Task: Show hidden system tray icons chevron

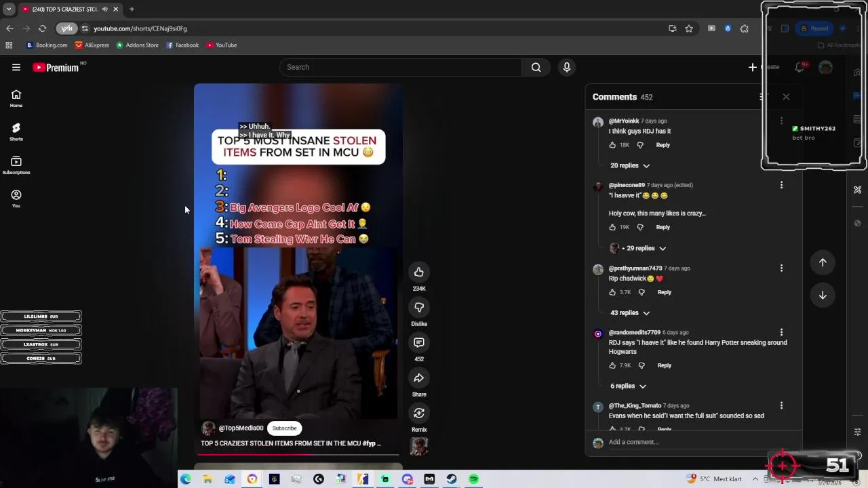Action: tap(755, 479)
